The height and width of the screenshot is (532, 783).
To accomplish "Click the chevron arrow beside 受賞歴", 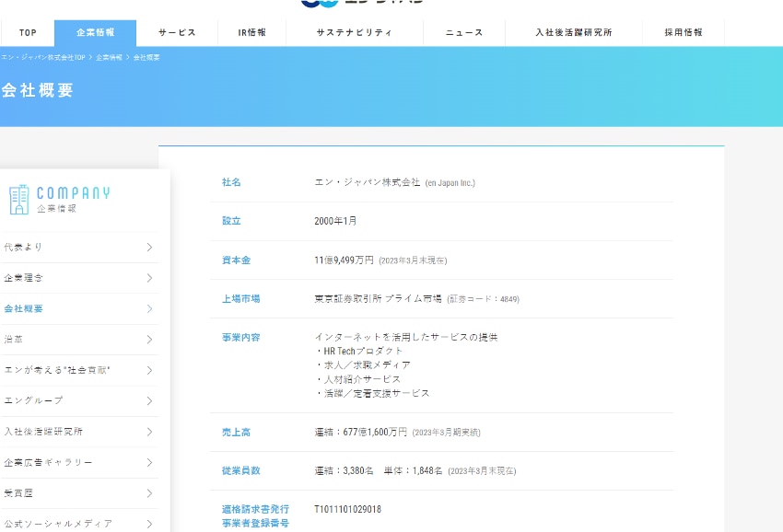I will pyautogui.click(x=149, y=493).
